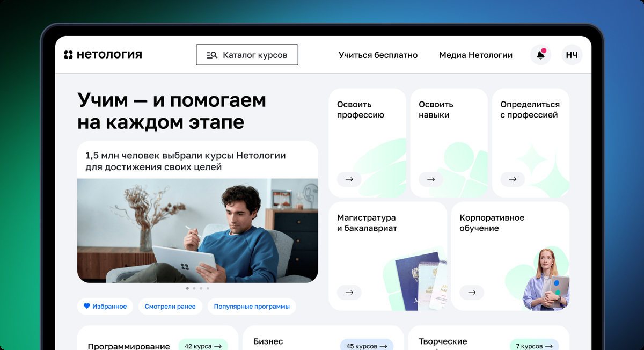Click the arrow on Освоить профессию card
Image resolution: width=644 pixels, height=350 pixels.
[349, 179]
